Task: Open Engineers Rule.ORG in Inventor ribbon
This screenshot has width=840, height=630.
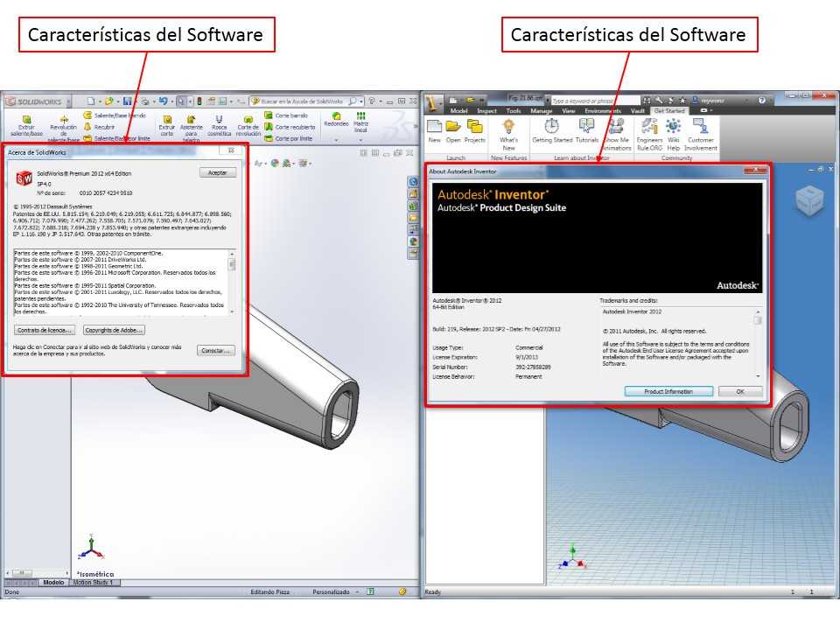Action: 649,135
